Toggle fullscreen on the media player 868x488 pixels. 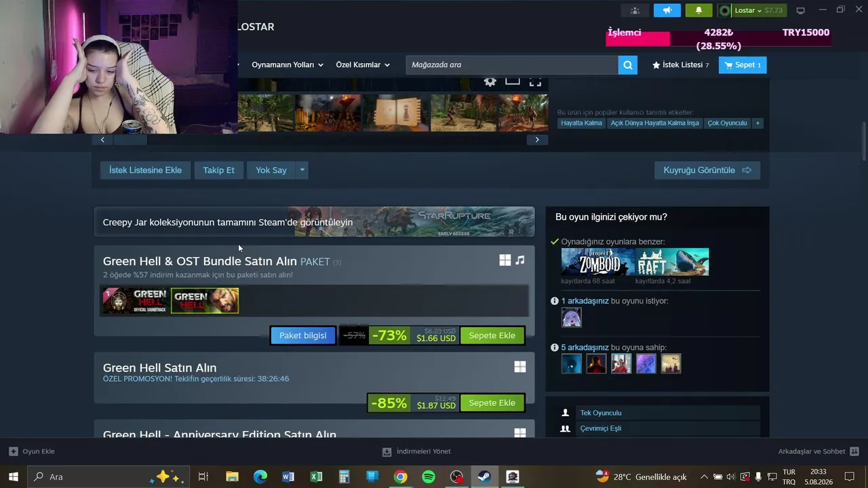click(536, 81)
